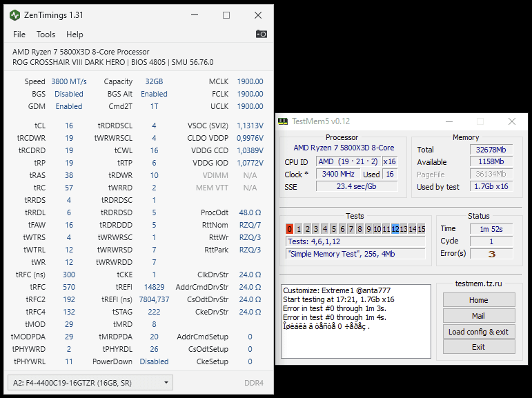Click the tREFI (ns) value 7804,737
Viewport: 532px width, 398px height.
point(154,299)
